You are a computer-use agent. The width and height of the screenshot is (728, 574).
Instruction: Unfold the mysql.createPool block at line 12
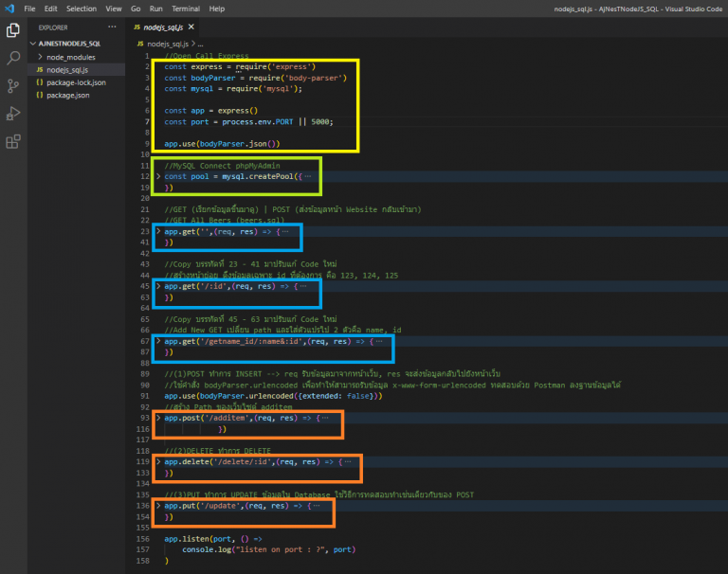pos(159,177)
